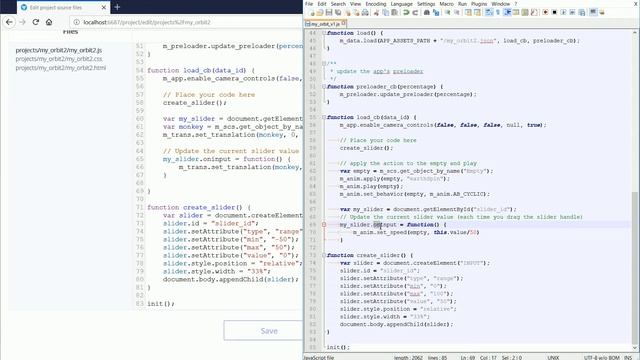Click the UTF-8 w/o BOM status entry
Image resolution: width=640 pixels, height=360 pixels.
(602, 358)
